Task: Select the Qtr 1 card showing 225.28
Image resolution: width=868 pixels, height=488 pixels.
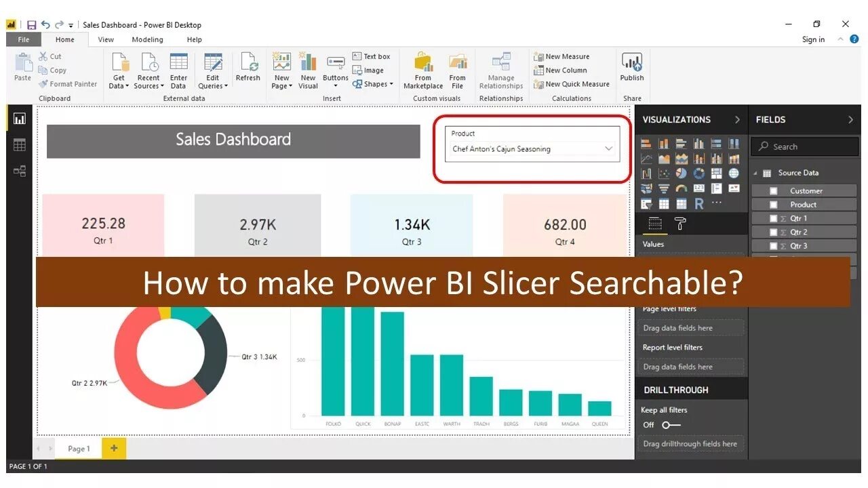Action: click(103, 226)
